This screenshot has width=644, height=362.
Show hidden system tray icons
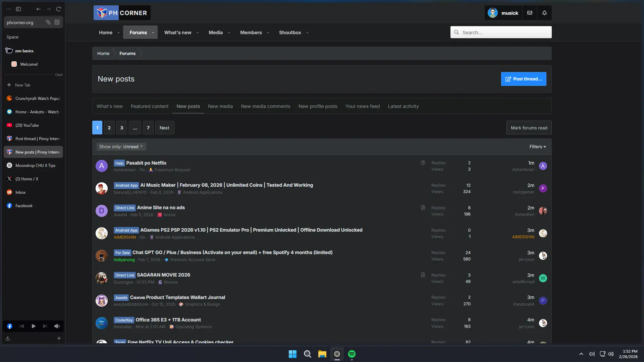point(581,354)
